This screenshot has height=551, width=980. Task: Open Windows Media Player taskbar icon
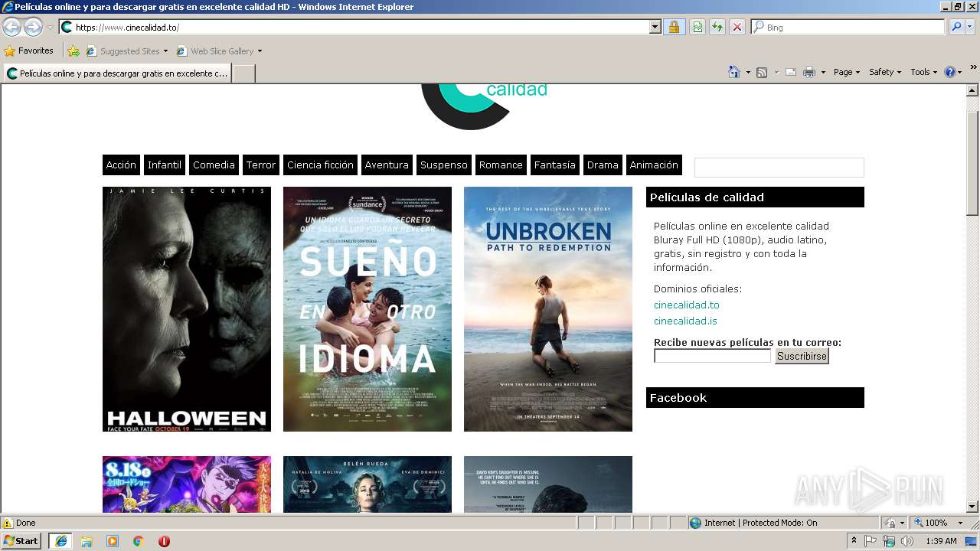point(113,540)
